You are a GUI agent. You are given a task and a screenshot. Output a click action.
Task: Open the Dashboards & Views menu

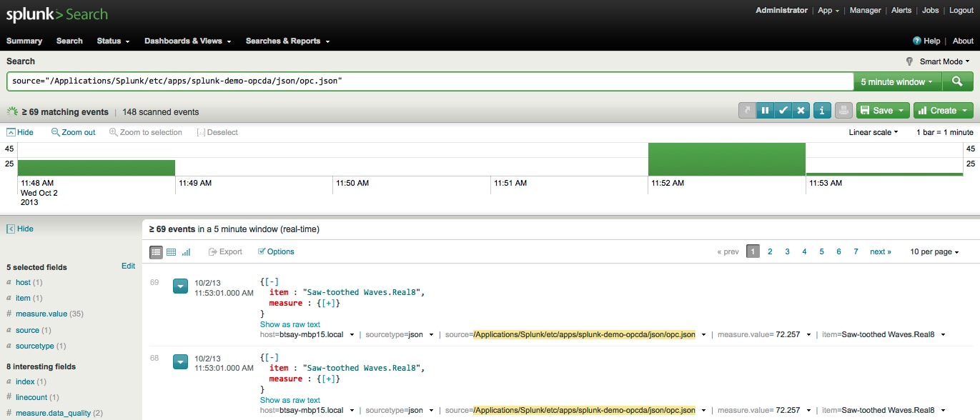click(x=187, y=41)
